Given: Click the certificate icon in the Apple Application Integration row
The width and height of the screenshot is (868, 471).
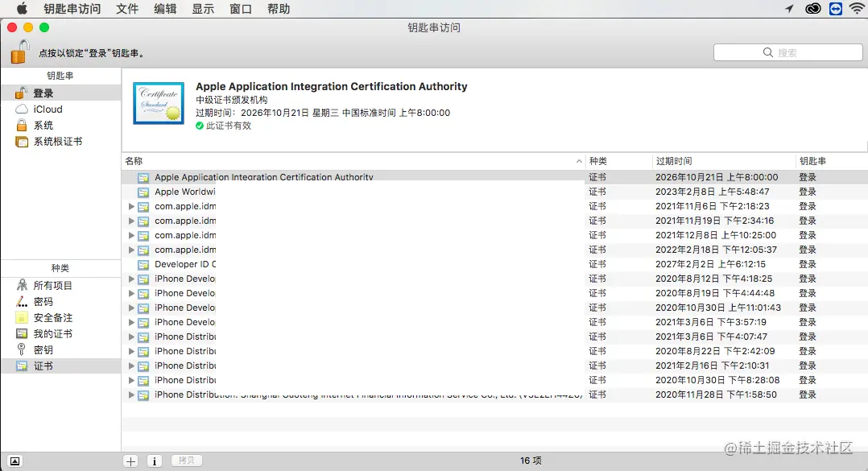Looking at the screenshot, I should (x=143, y=178).
